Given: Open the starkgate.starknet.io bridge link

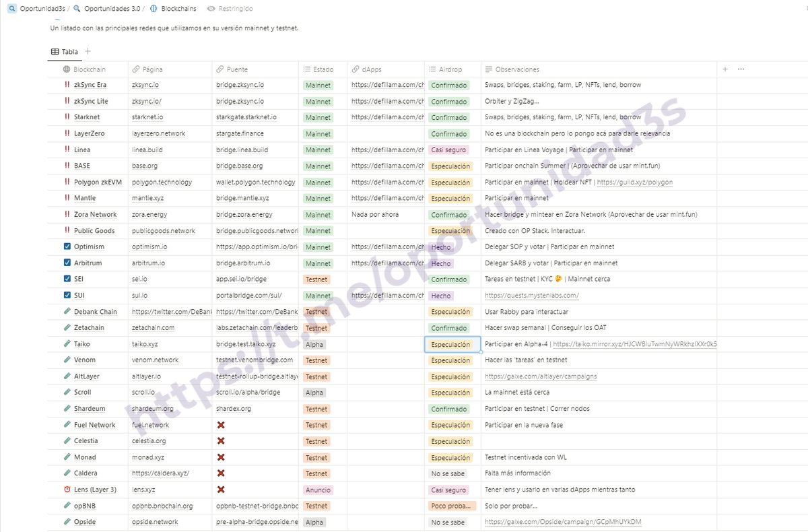Looking at the screenshot, I should [248, 117].
